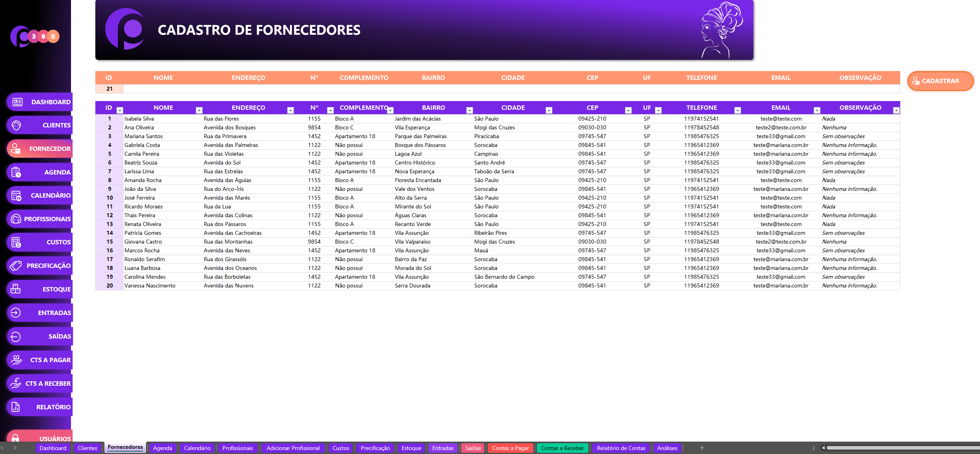This screenshot has width=980, height=454.
Task: Click the empty NOME input cell beside ID 21
Action: click(x=163, y=89)
